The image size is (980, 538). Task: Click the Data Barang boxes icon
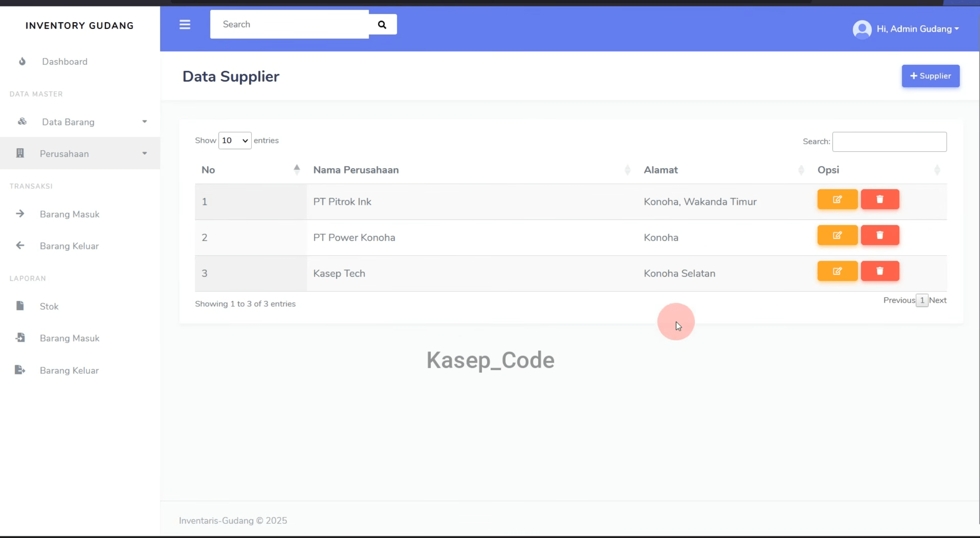pyautogui.click(x=22, y=122)
